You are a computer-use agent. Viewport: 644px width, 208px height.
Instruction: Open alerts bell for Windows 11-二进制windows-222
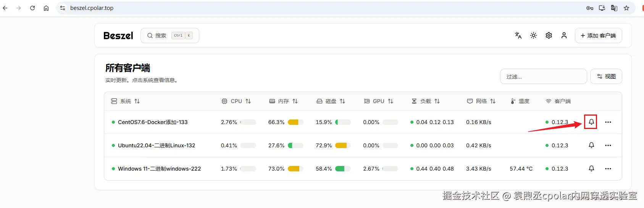point(591,169)
